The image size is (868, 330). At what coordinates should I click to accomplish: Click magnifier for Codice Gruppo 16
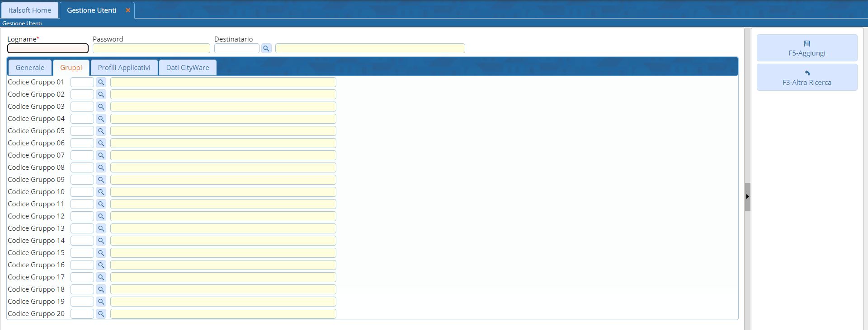101,265
